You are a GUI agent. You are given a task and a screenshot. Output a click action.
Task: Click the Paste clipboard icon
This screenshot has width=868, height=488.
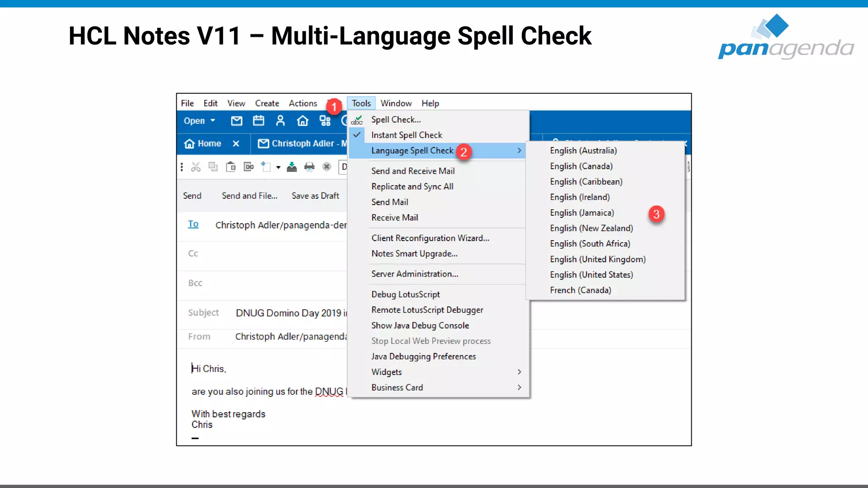tap(231, 167)
